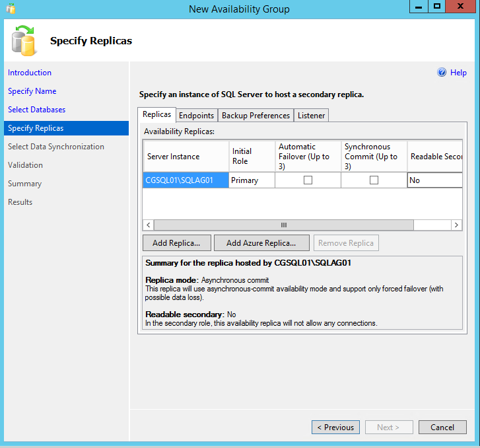
Task: Click the wizard icon in the title bar
Action: [x=11, y=9]
